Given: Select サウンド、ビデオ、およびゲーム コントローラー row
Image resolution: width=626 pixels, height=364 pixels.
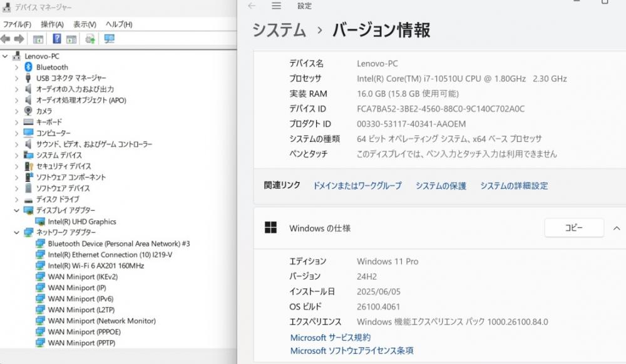Looking at the screenshot, I should (95, 144).
